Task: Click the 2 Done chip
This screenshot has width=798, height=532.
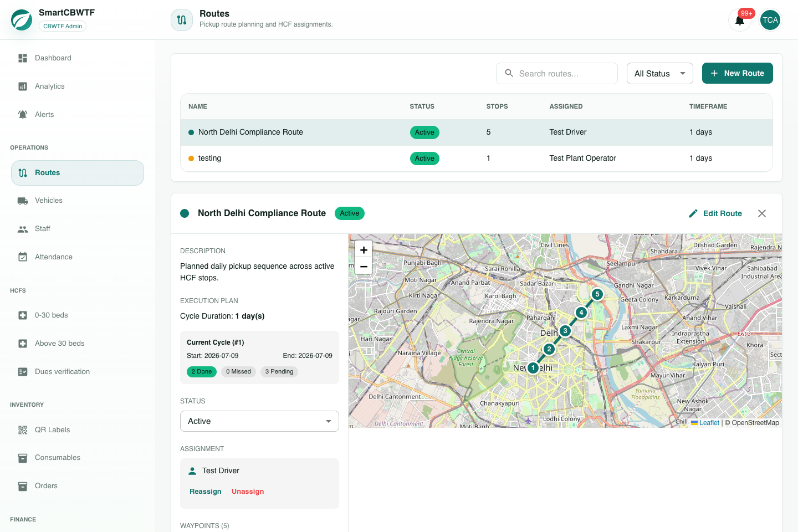Action: [x=202, y=372]
